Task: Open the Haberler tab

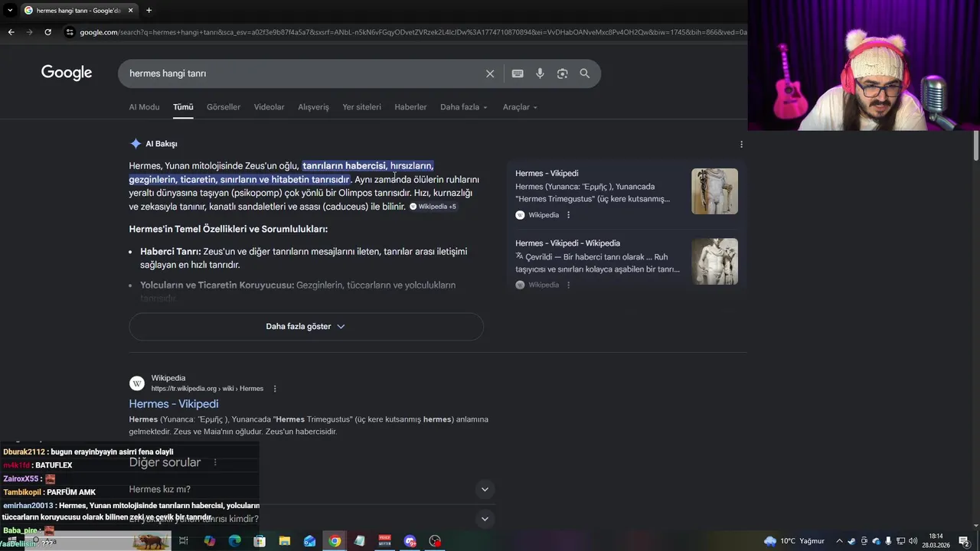Action: [x=410, y=107]
